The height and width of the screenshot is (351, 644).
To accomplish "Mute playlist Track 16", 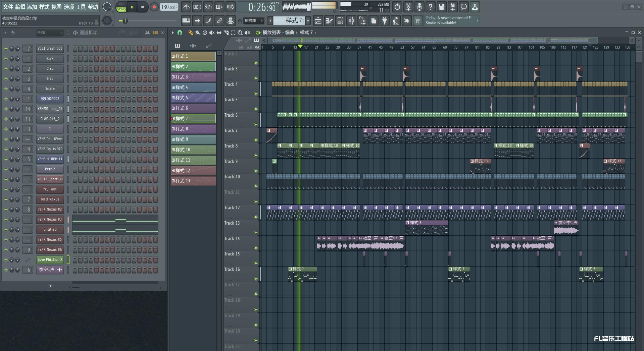I will click(x=256, y=279).
